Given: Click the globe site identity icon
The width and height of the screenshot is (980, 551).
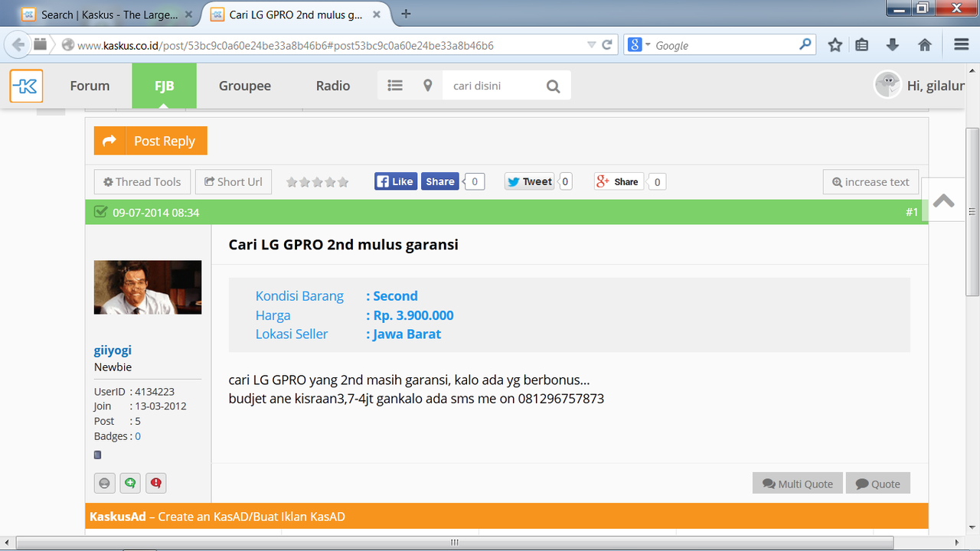Looking at the screenshot, I should point(67,45).
